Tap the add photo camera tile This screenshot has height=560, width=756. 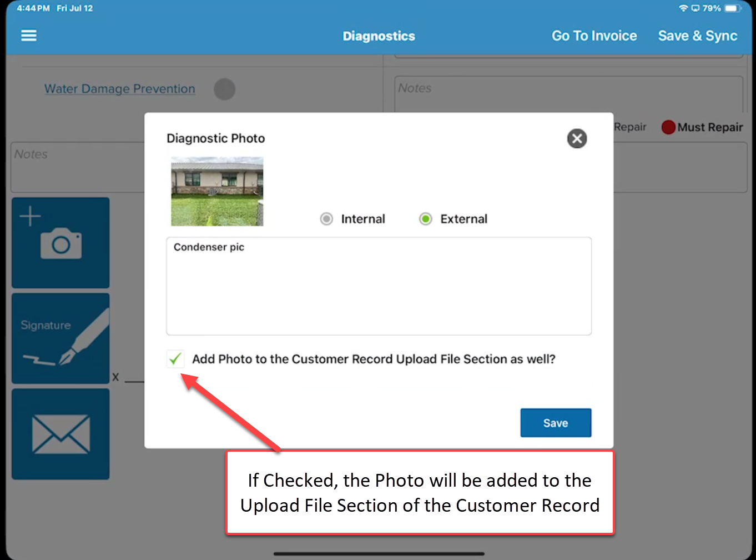(61, 243)
